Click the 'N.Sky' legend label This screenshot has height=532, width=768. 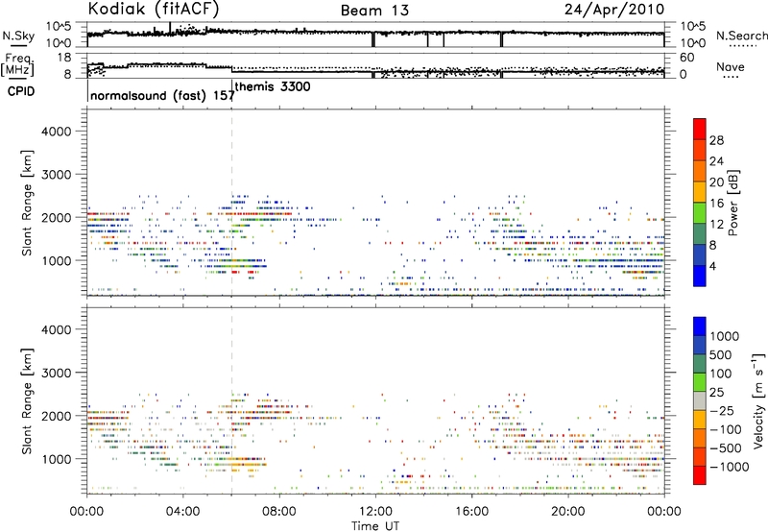click(x=18, y=36)
